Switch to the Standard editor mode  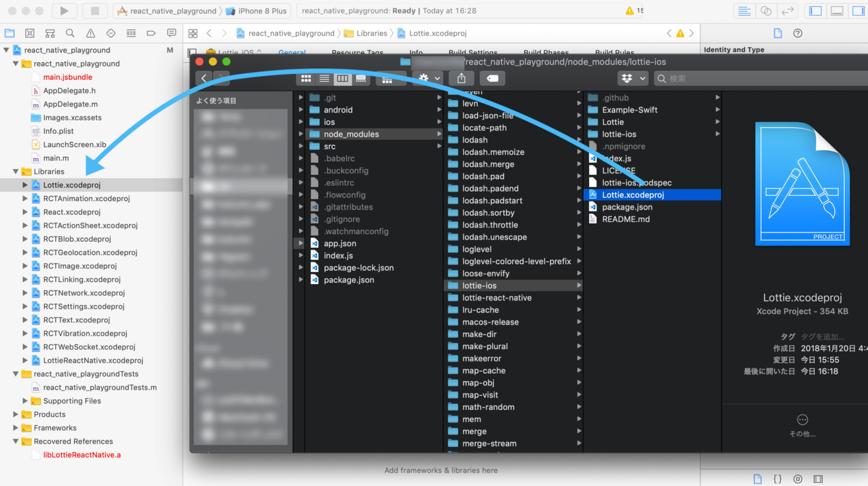pyautogui.click(x=745, y=11)
